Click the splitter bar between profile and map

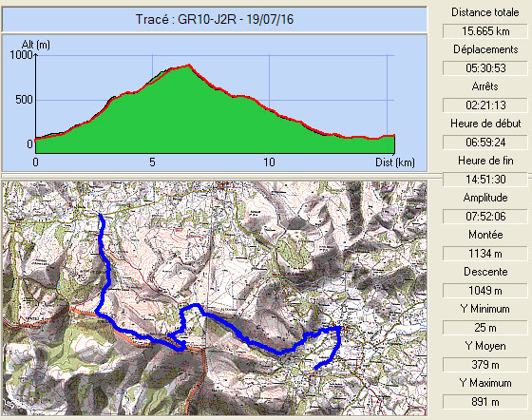(215, 176)
